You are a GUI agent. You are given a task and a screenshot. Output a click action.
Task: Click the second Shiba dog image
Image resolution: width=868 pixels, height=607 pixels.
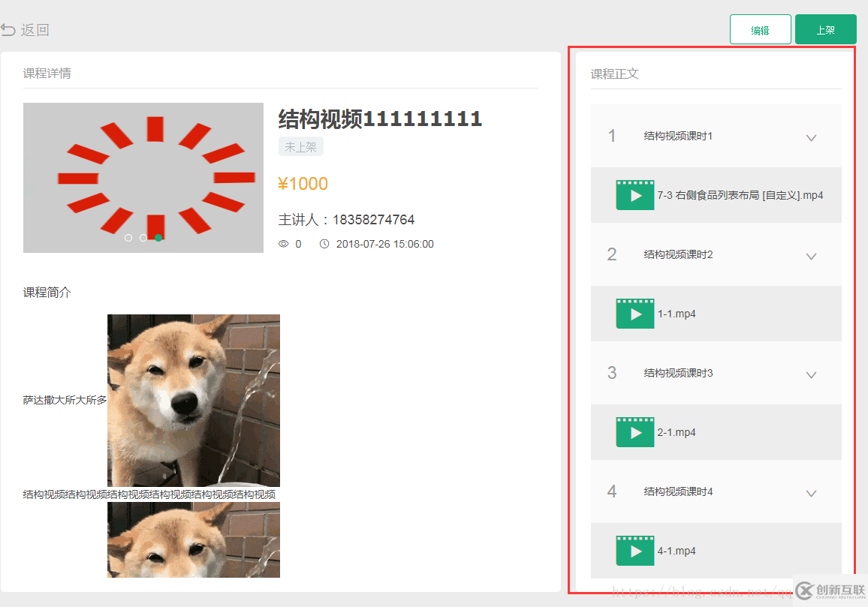[194, 540]
